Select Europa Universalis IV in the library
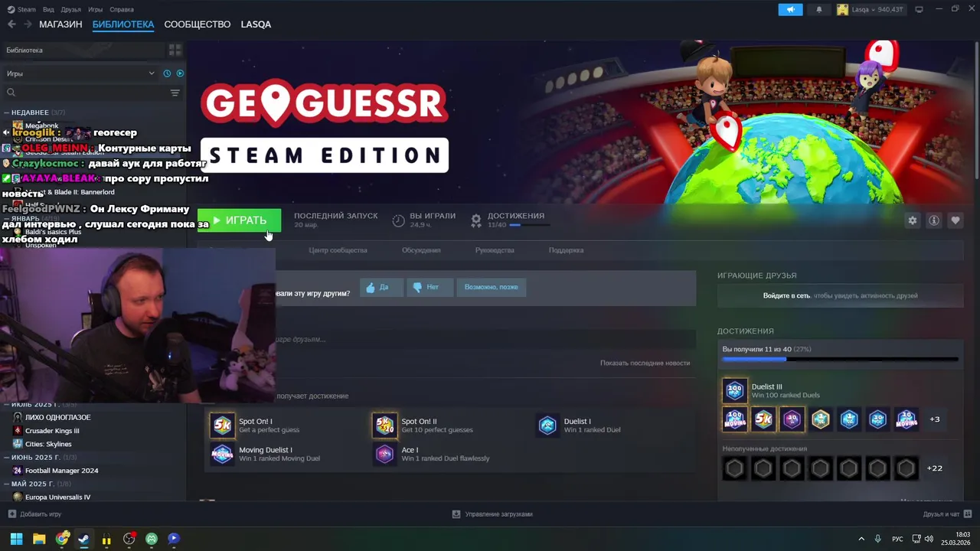This screenshot has height=551, width=980. (57, 497)
